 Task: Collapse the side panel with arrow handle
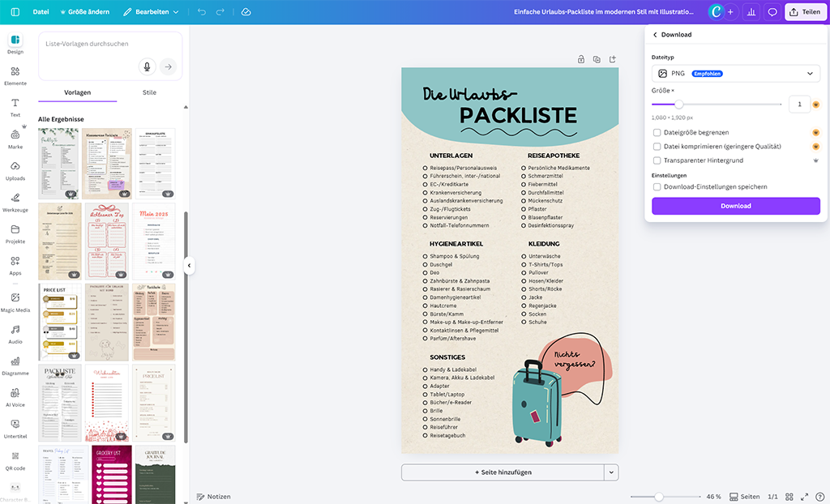point(189,265)
